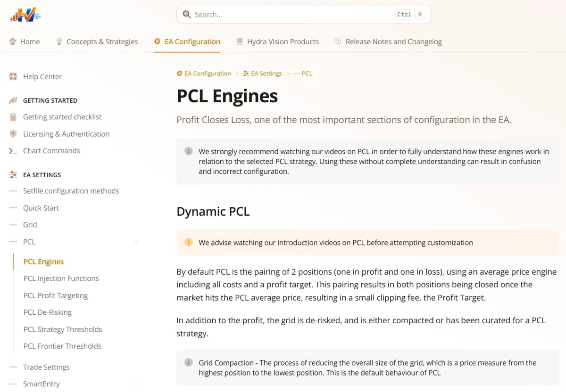Expand the SmartEntry section chevron

pos(135,384)
